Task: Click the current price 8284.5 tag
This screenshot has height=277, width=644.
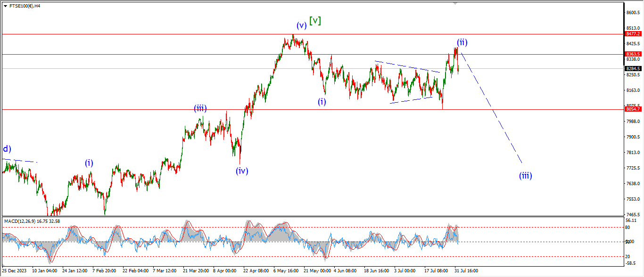Action: pos(633,69)
